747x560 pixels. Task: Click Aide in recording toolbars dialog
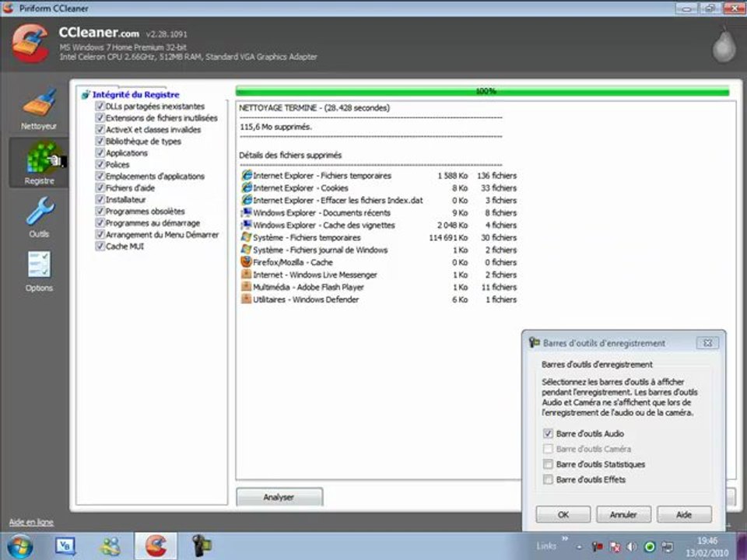pos(684,514)
